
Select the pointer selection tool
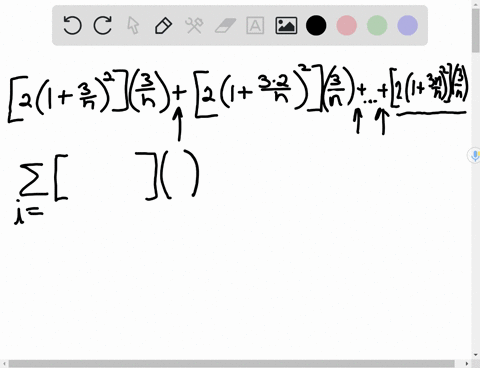[x=133, y=25]
